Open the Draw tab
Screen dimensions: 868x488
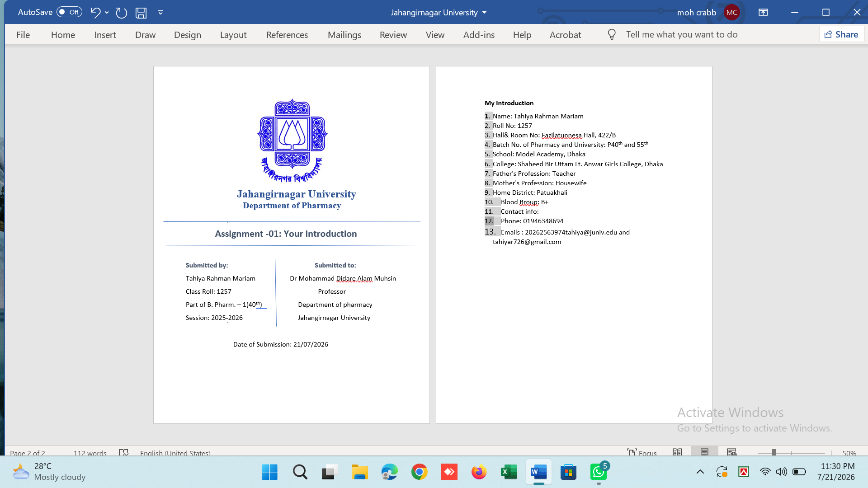point(145,35)
